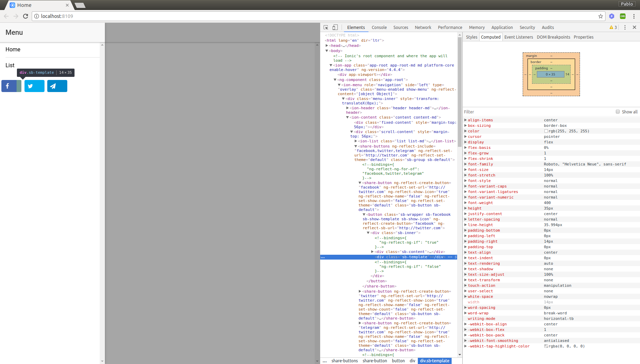View site information icon
Image resolution: width=640 pixels, height=364 pixels.
click(x=37, y=16)
